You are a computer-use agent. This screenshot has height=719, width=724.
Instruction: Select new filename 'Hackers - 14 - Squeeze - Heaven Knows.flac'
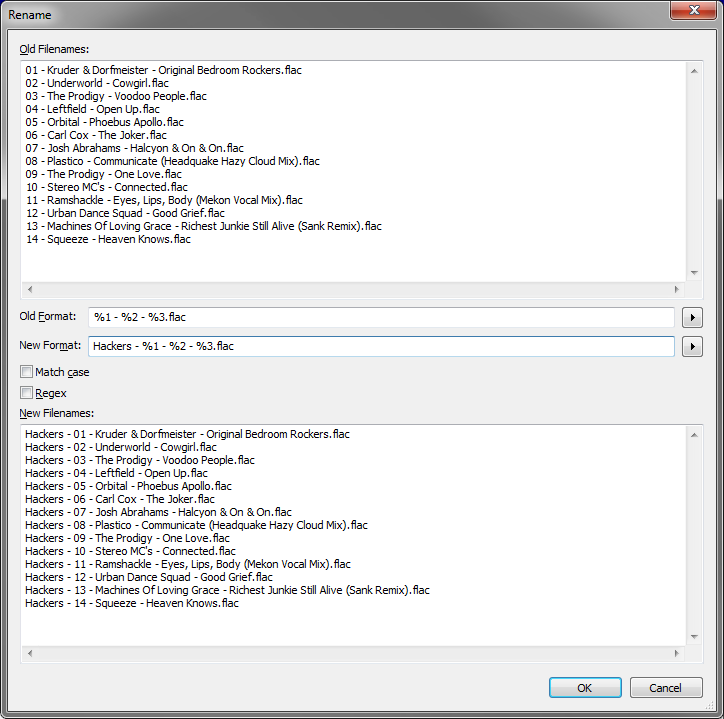pyautogui.click(x=132, y=603)
